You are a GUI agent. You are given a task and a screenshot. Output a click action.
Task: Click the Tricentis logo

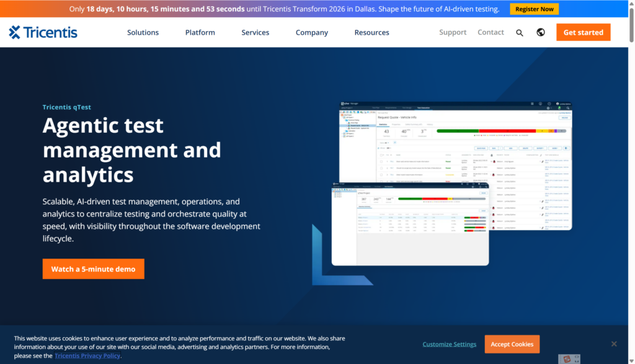[43, 32]
